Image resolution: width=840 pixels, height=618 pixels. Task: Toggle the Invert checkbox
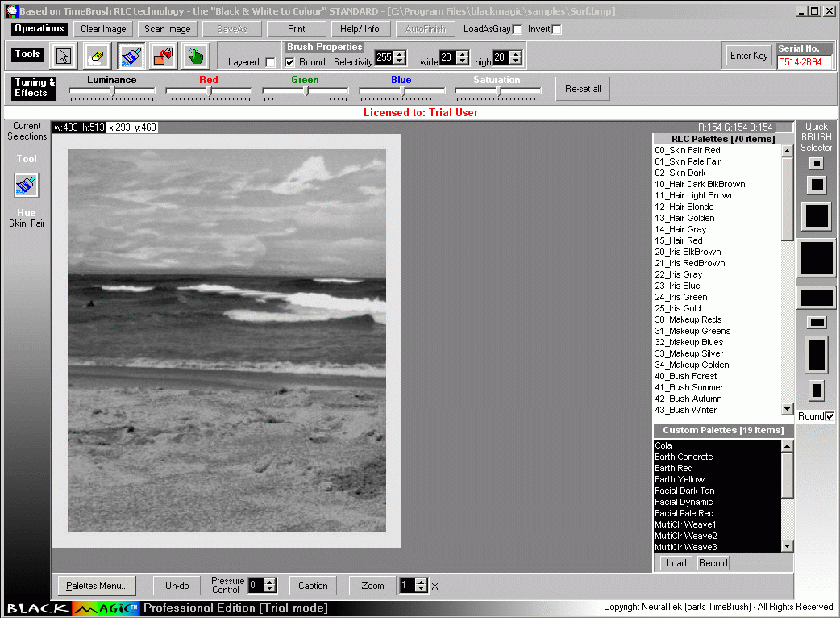click(x=556, y=30)
